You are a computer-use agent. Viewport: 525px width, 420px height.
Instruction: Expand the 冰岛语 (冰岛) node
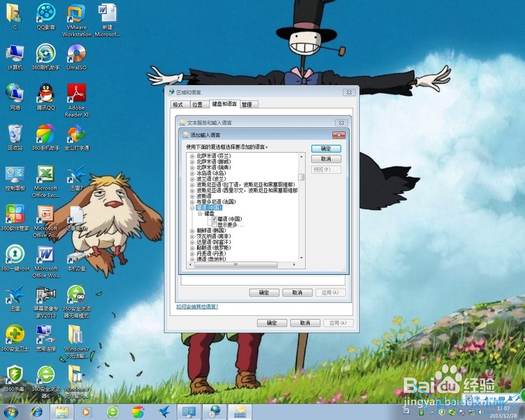(192, 173)
